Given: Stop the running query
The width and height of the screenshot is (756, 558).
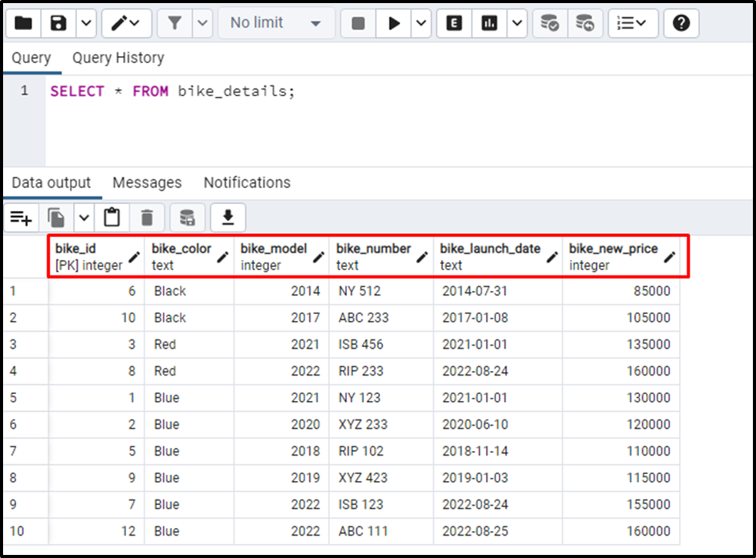Looking at the screenshot, I should coord(357,23).
